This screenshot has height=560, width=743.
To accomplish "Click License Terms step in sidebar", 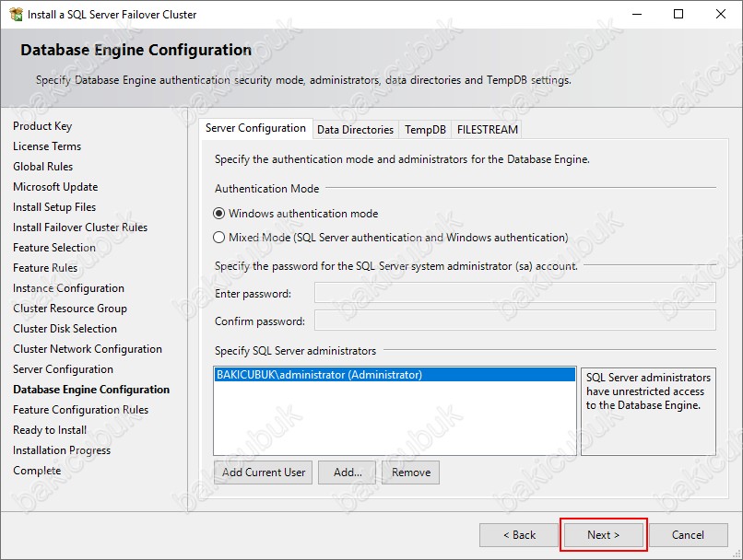I will 47,146.
